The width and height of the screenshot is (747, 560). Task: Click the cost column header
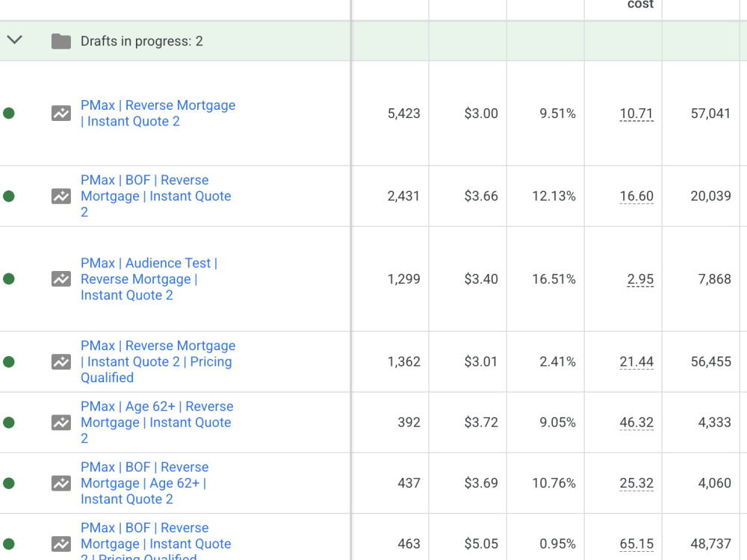(x=640, y=4)
